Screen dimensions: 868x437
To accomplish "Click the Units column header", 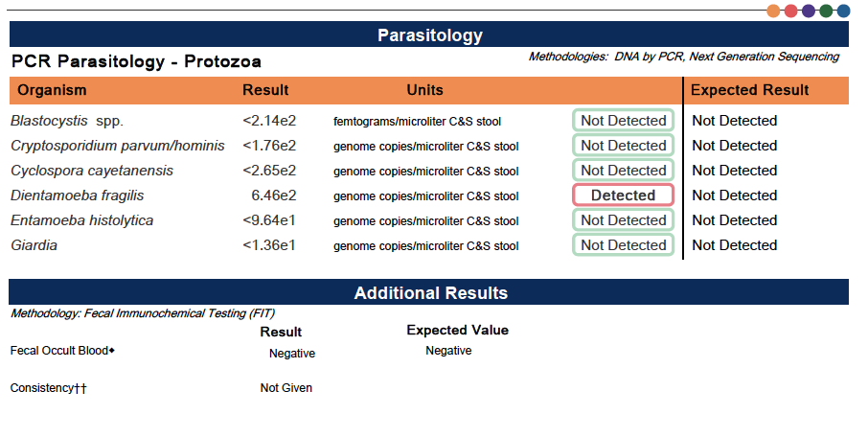I will pyautogui.click(x=424, y=90).
